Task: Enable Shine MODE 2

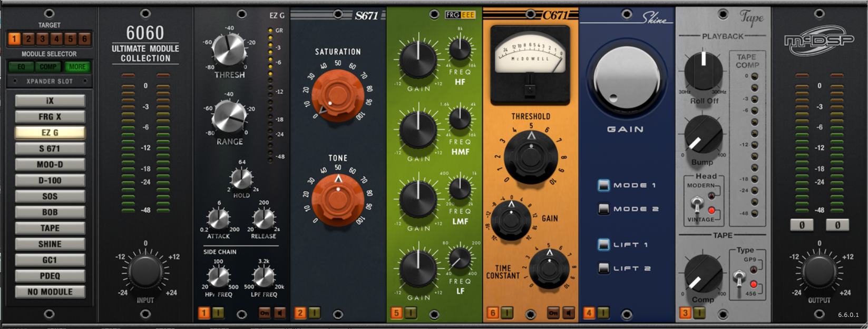Action: tap(603, 209)
